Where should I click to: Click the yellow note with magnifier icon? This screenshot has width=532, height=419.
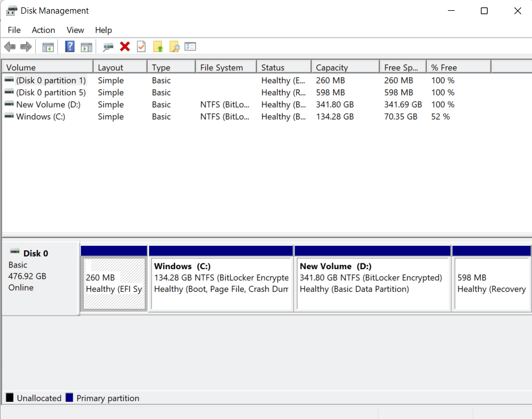(174, 47)
